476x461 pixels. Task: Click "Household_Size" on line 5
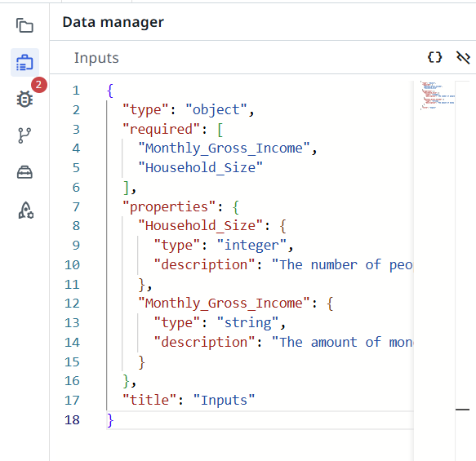(x=200, y=168)
